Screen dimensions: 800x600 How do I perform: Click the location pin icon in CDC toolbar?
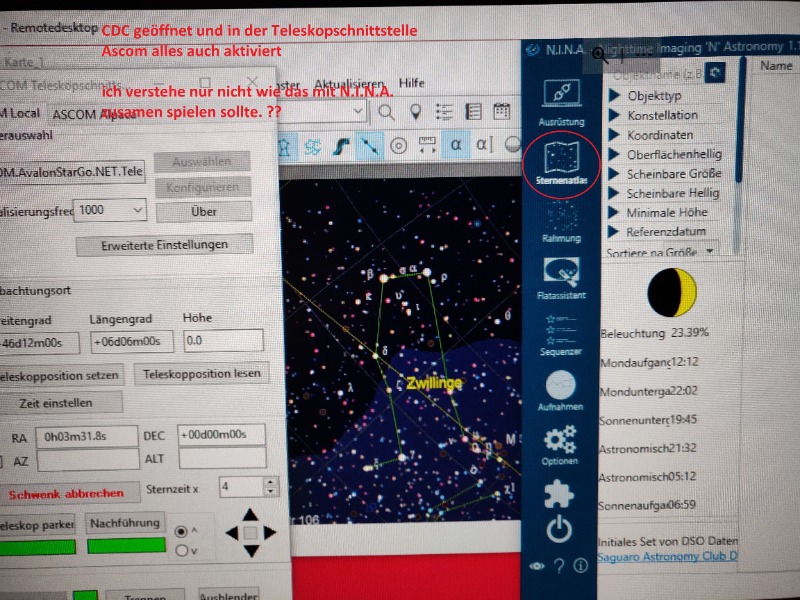(416, 112)
